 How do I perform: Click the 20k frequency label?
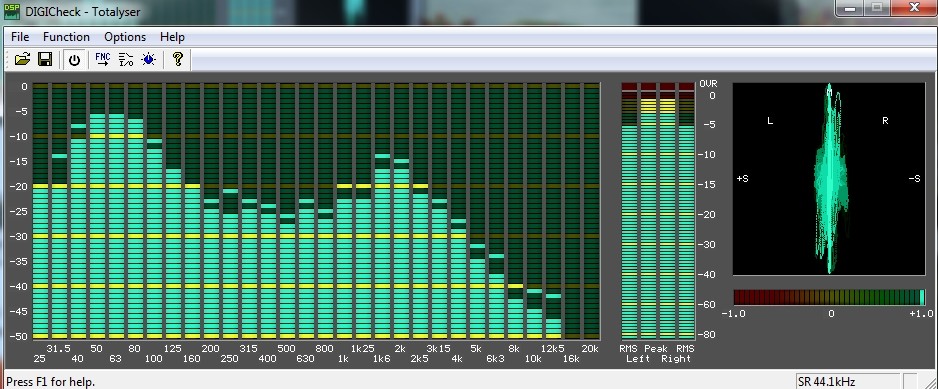(x=590, y=348)
